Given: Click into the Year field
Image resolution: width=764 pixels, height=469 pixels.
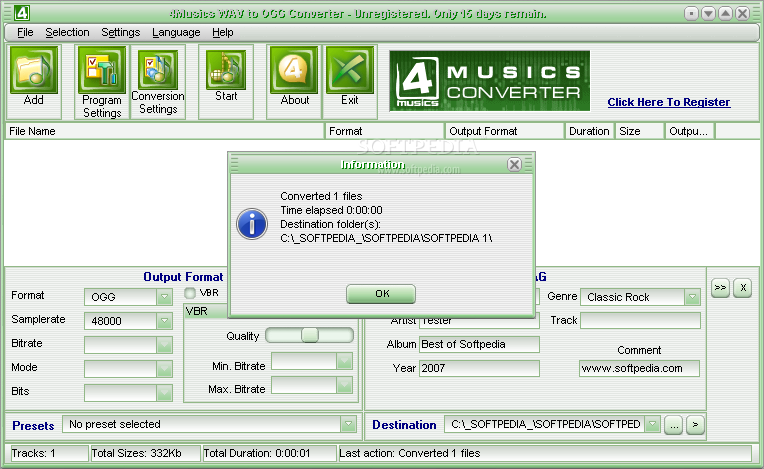Looking at the screenshot, I should coord(479,368).
